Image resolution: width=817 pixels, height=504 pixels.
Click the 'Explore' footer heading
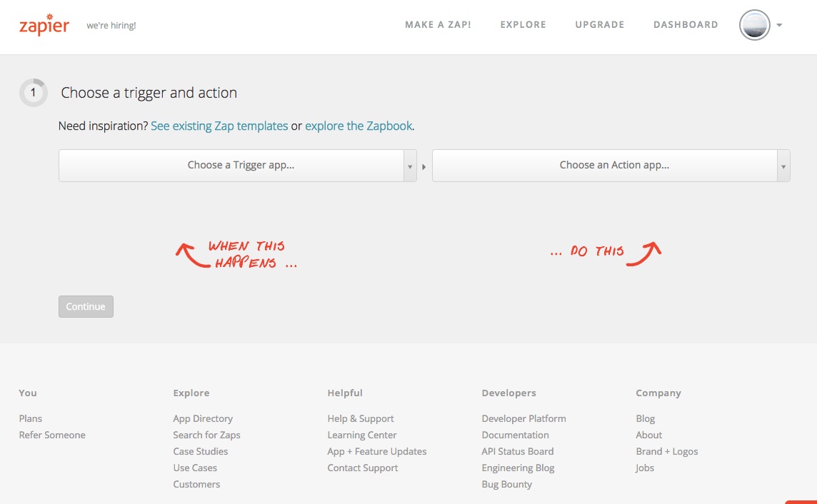(191, 393)
